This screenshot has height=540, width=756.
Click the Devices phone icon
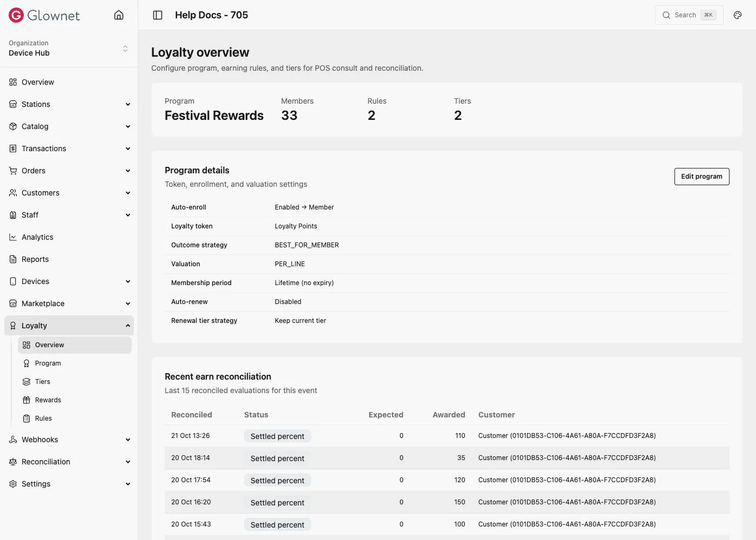13,281
